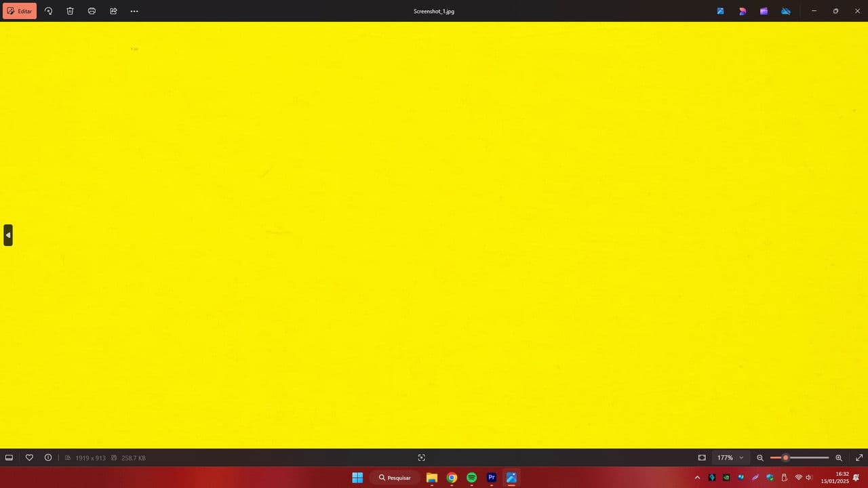
Task: Click the zoom slider track
Action: pyautogui.click(x=807, y=458)
